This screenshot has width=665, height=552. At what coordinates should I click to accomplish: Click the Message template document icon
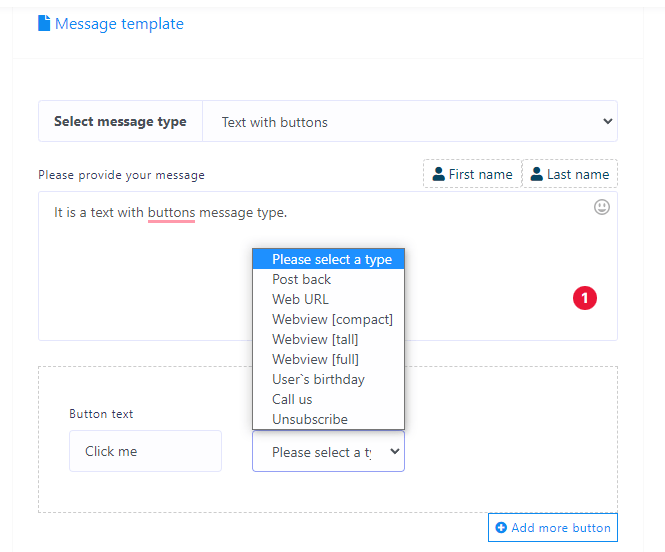[44, 23]
